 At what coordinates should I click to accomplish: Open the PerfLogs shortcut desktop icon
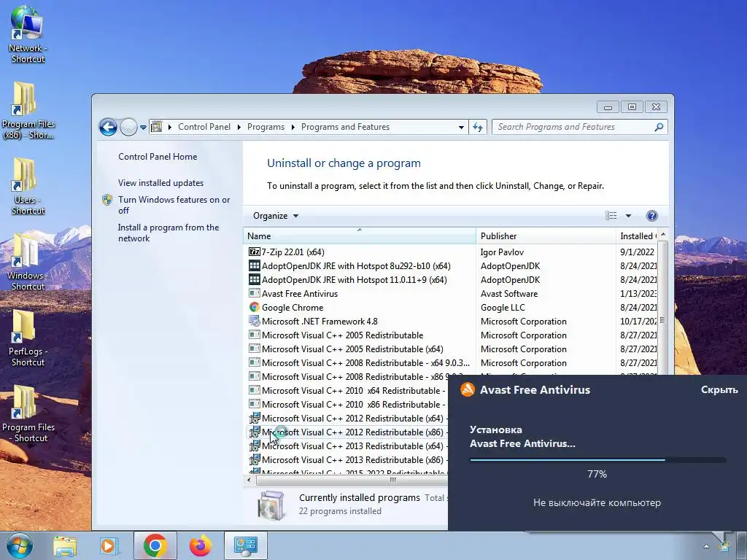click(x=28, y=338)
